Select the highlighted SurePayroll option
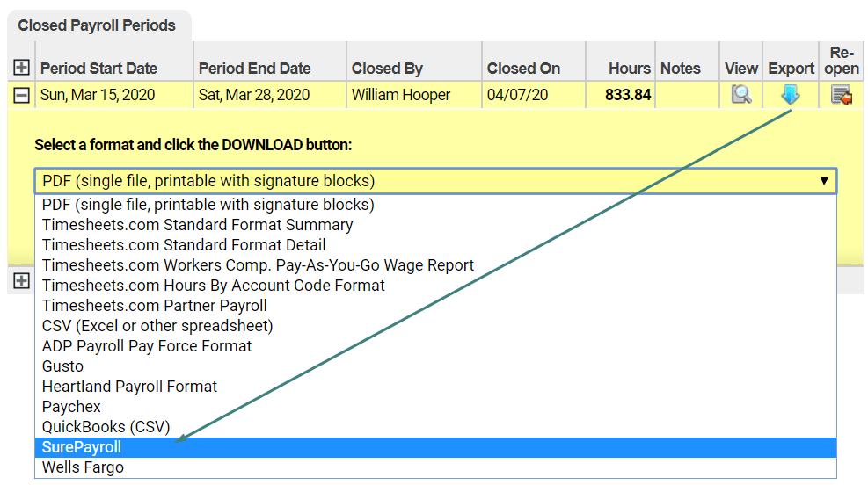The width and height of the screenshot is (868, 485). [x=435, y=447]
